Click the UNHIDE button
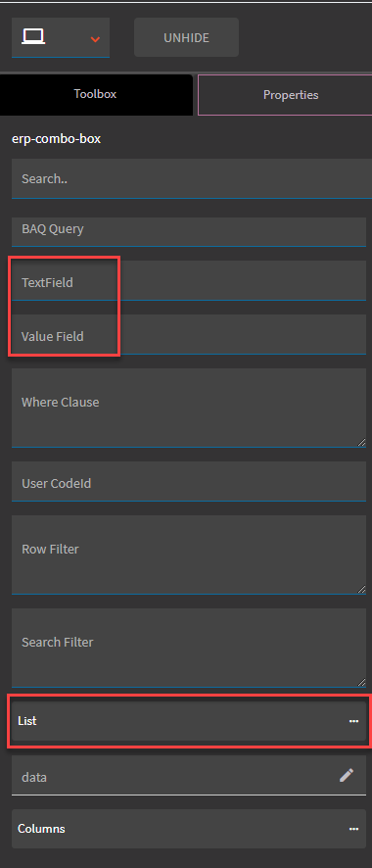Viewport: 372px width, 868px height. (x=186, y=37)
